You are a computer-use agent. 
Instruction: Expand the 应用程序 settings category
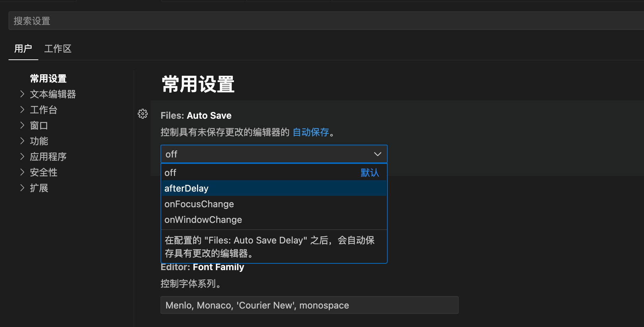click(22, 157)
